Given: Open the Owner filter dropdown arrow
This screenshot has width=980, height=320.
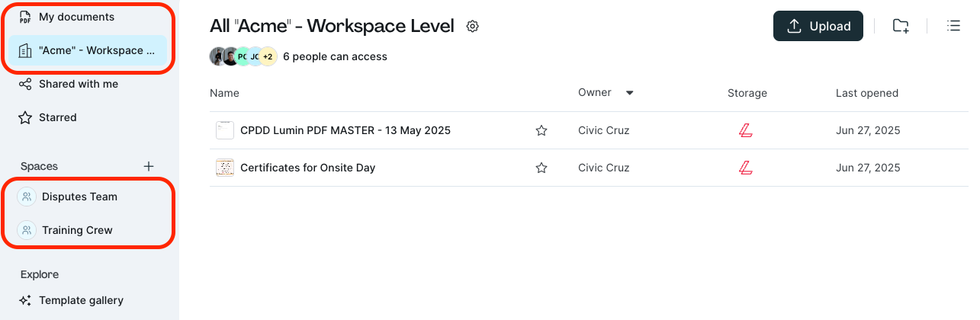Looking at the screenshot, I should (630, 93).
